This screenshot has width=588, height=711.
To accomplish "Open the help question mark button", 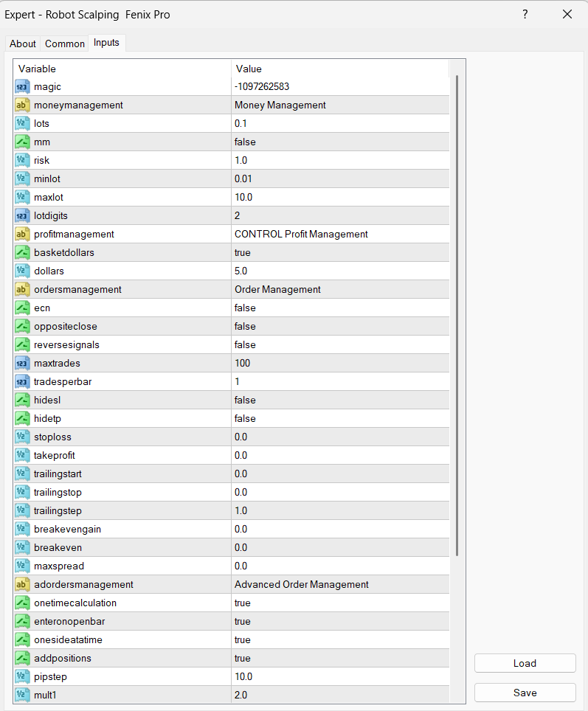I will pyautogui.click(x=525, y=15).
